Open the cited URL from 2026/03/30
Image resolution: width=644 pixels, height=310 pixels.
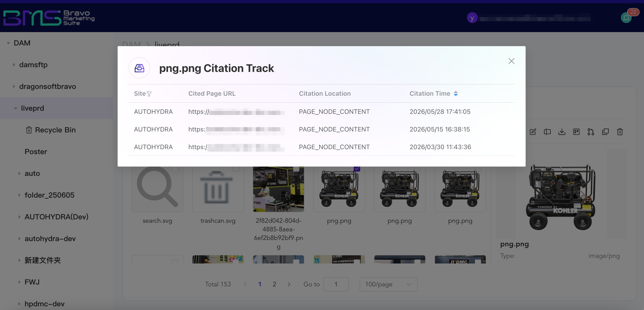(236, 147)
